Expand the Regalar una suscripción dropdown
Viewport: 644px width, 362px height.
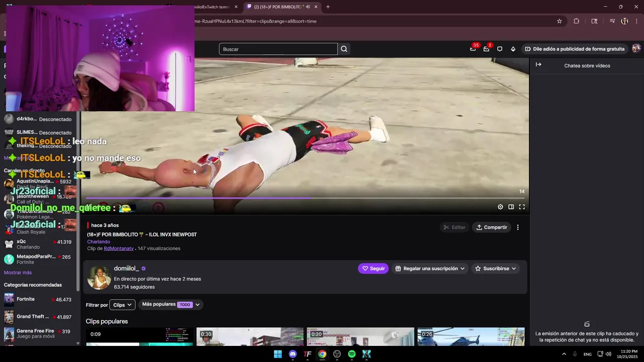pos(430,268)
